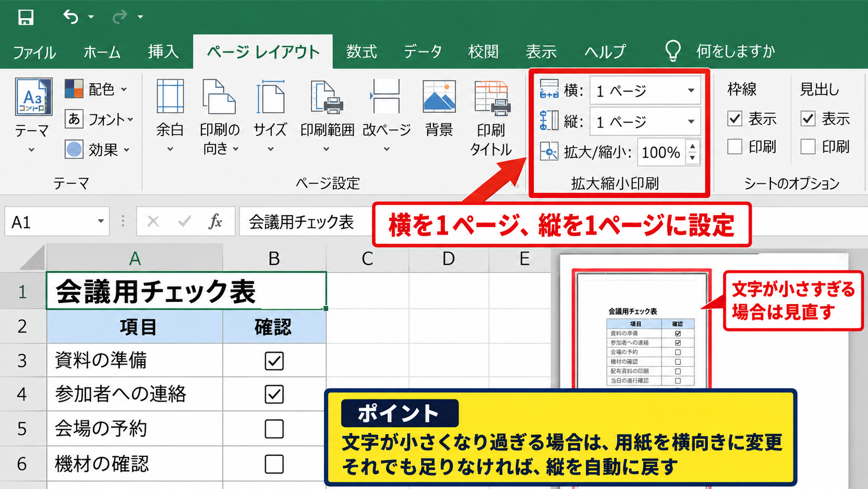Open Quick Access Toolbar customize arrow
The height and width of the screenshot is (489, 868).
(140, 17)
